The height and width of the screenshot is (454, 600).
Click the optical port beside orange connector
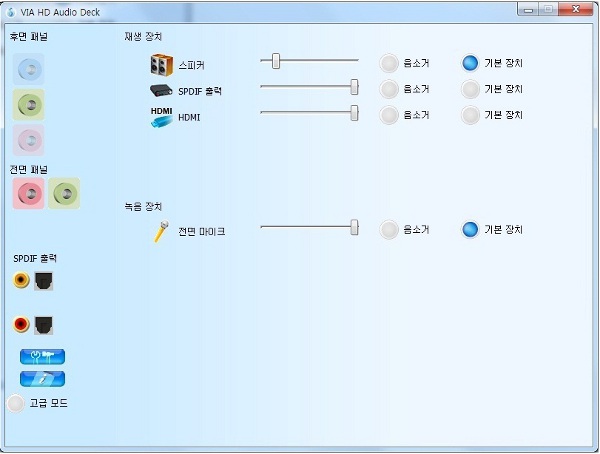tap(44, 281)
